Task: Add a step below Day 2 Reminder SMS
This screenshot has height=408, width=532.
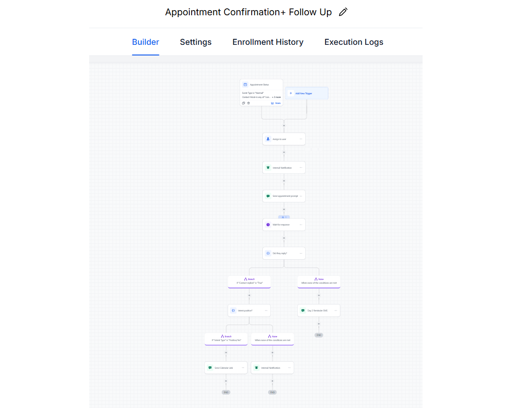Action: 319,324
